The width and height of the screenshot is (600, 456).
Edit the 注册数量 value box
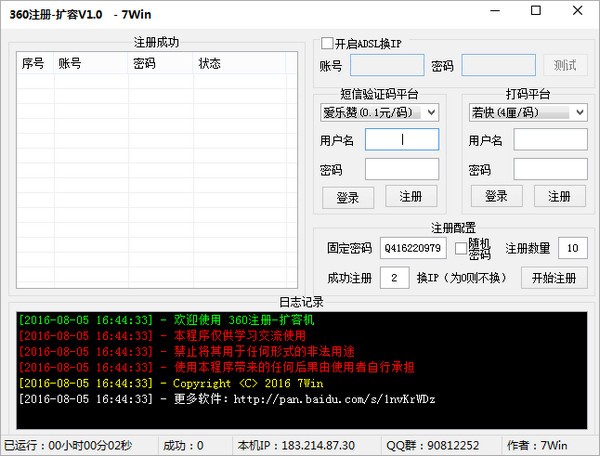(572, 248)
